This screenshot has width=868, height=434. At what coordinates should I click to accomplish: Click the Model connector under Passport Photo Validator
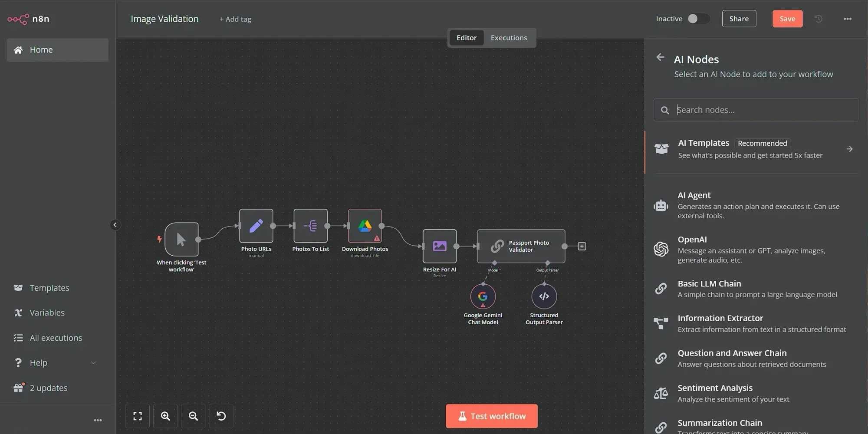pyautogui.click(x=494, y=263)
